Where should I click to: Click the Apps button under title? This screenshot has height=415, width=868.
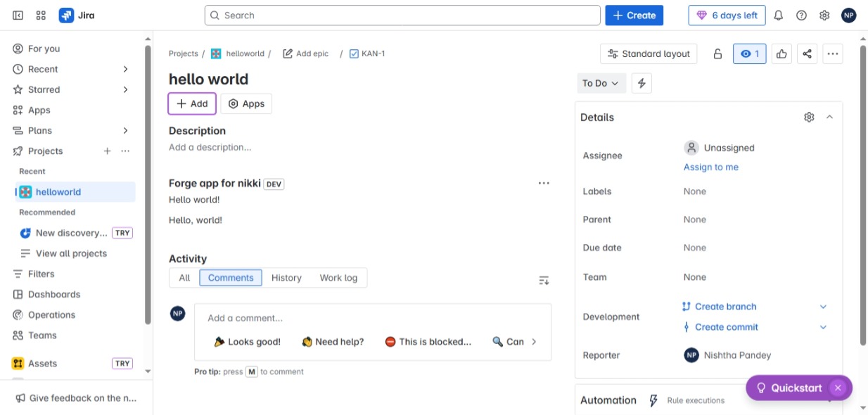246,103
